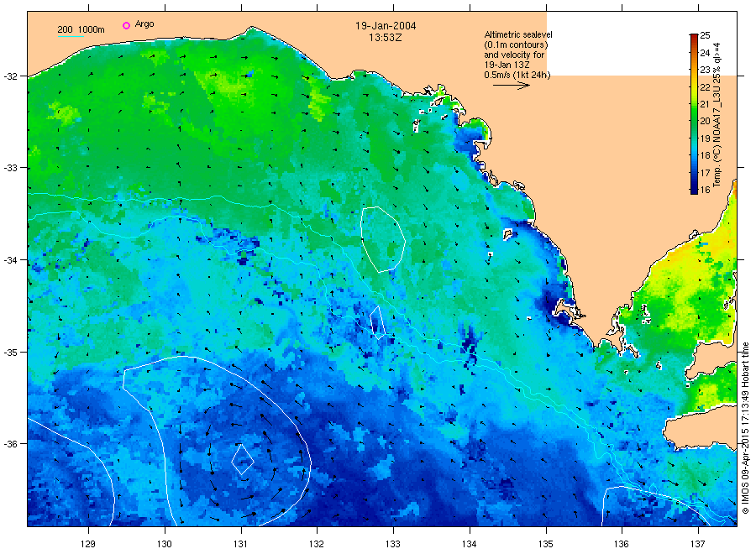The image size is (756, 554).
Task: Click the longitude label '135'
Action: pos(546,545)
